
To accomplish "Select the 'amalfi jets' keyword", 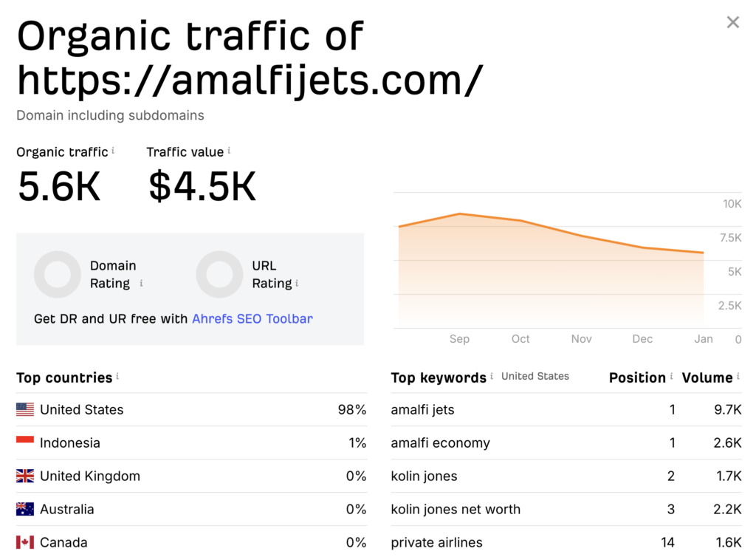I will coord(422,409).
